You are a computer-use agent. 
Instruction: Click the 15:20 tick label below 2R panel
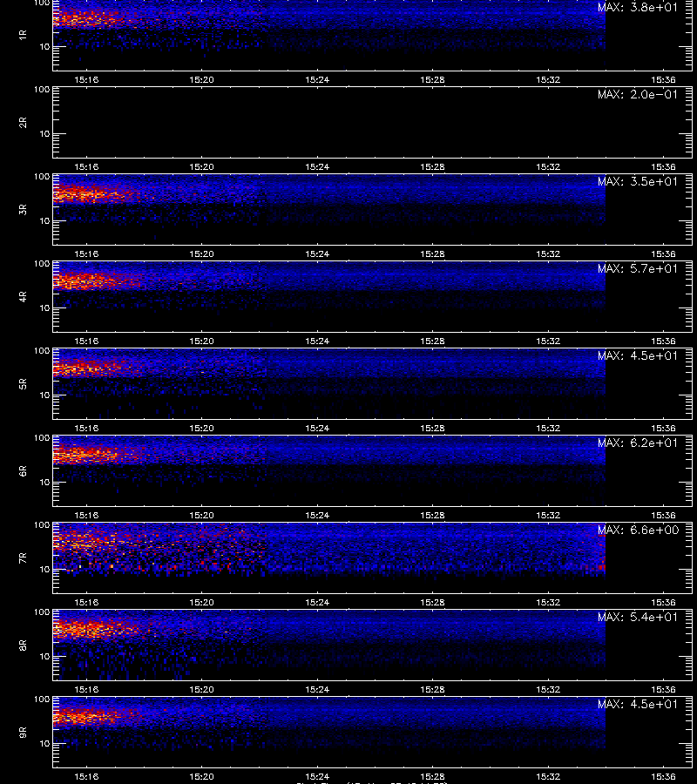coord(201,167)
